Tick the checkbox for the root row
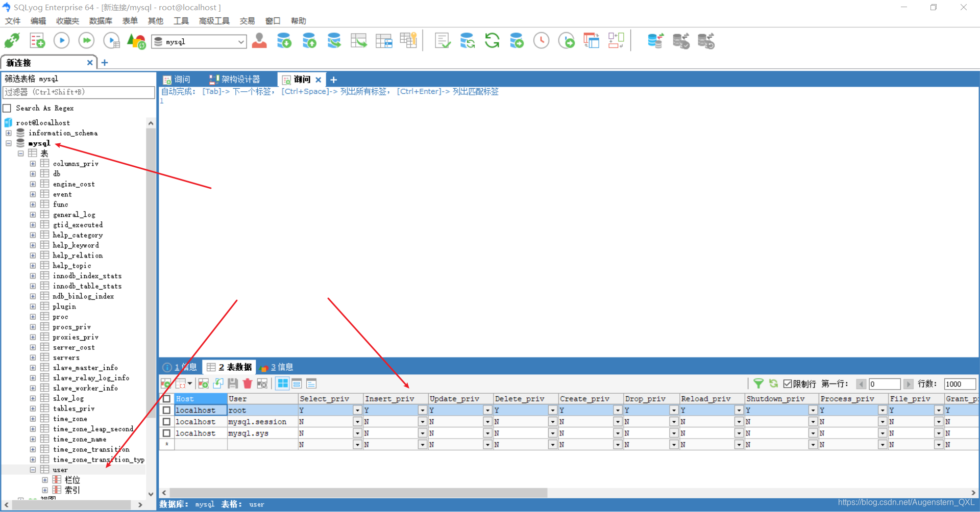980x512 pixels. coord(166,410)
